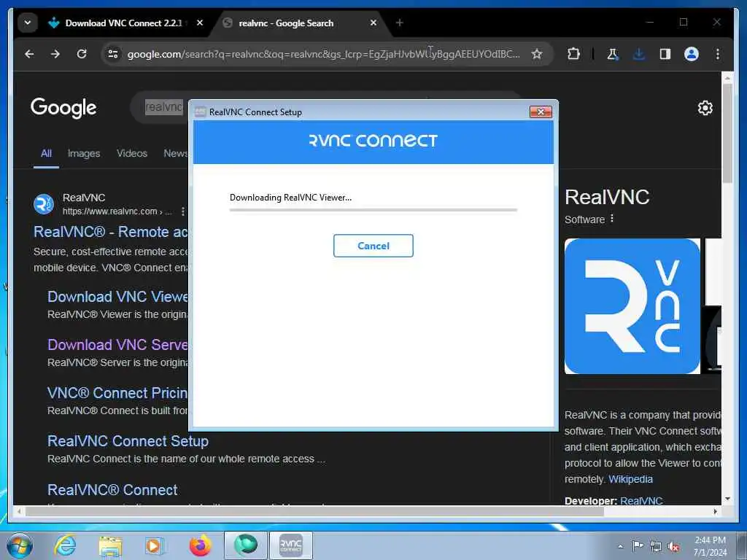
Task: Click the address bar URL
Action: tap(323, 54)
